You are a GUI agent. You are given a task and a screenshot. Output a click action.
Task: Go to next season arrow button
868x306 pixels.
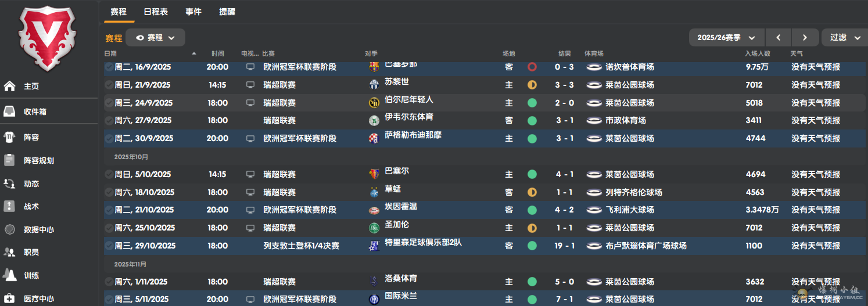[805, 38]
